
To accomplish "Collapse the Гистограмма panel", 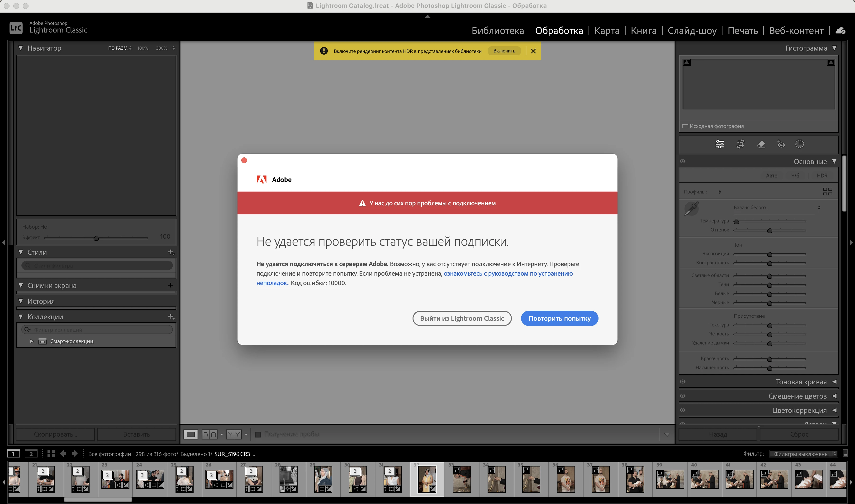I will point(834,48).
